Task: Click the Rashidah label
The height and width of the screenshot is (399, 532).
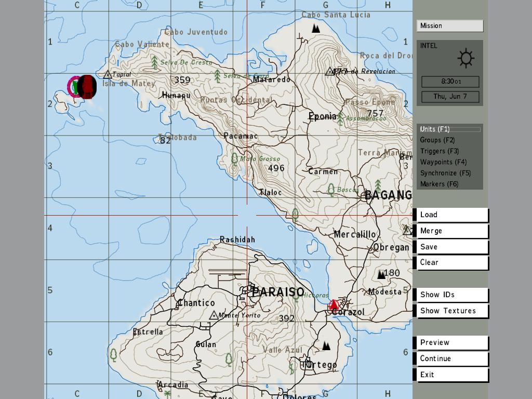Action: [237, 240]
